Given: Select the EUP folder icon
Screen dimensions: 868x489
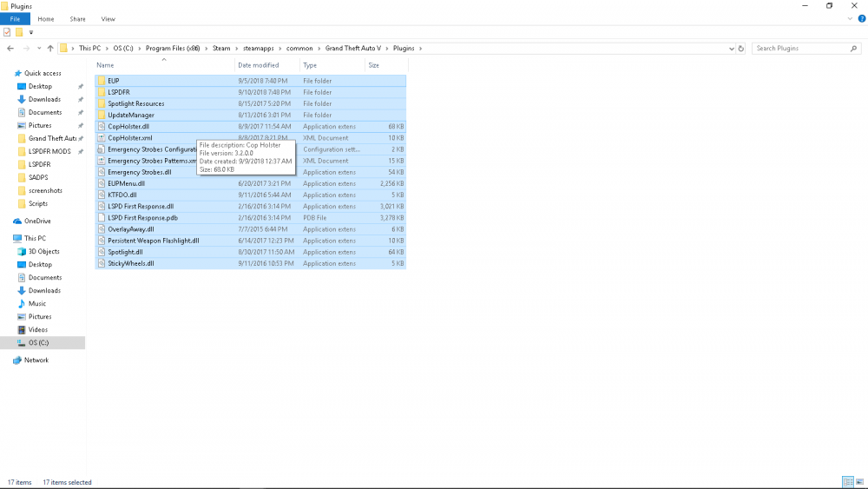Looking at the screenshot, I should point(102,81).
